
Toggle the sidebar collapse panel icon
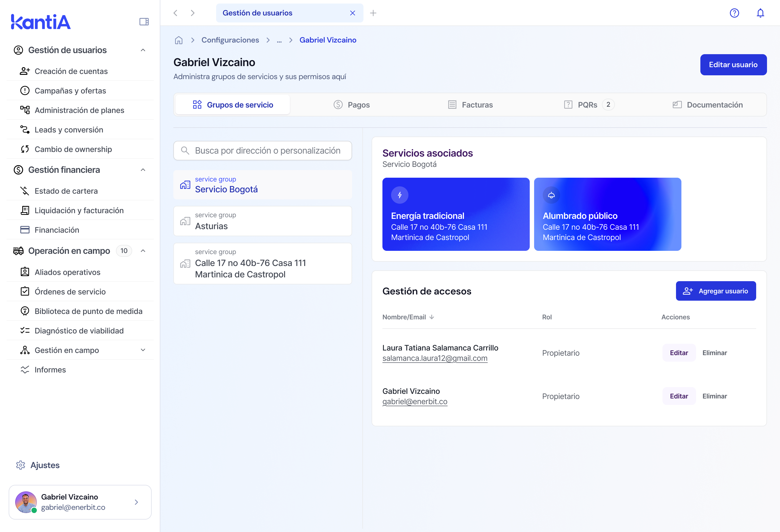click(x=144, y=22)
